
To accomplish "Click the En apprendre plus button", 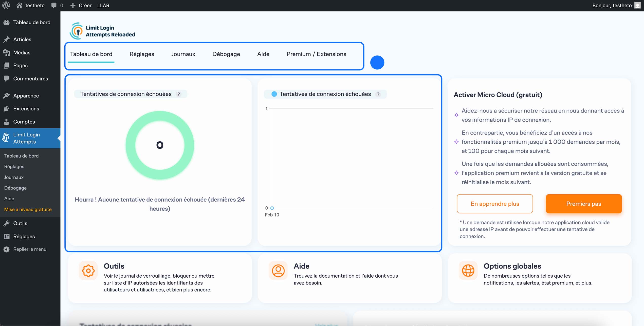I will click(494, 204).
